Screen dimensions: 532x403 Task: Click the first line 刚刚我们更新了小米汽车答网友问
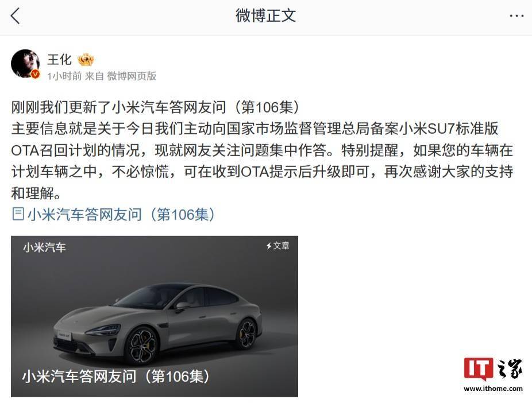118,107
